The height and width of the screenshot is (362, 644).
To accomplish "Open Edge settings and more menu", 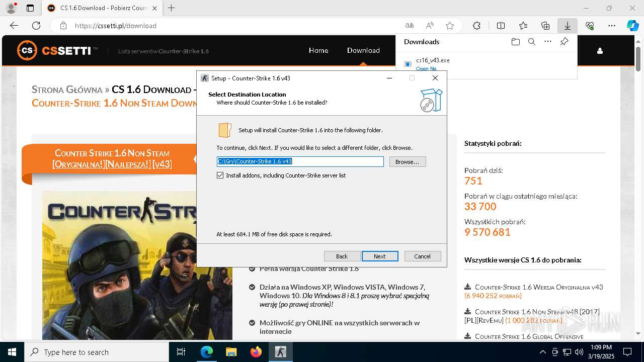I will [612, 26].
